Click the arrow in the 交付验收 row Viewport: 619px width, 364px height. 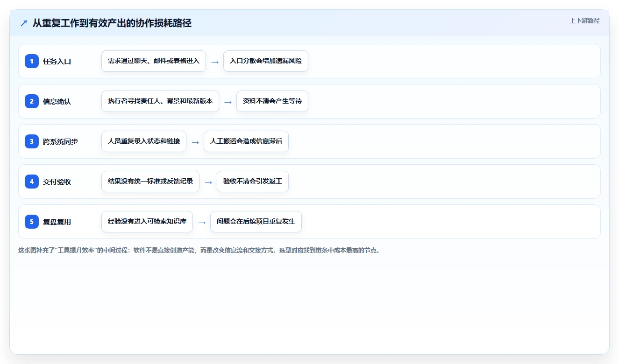[x=208, y=182]
